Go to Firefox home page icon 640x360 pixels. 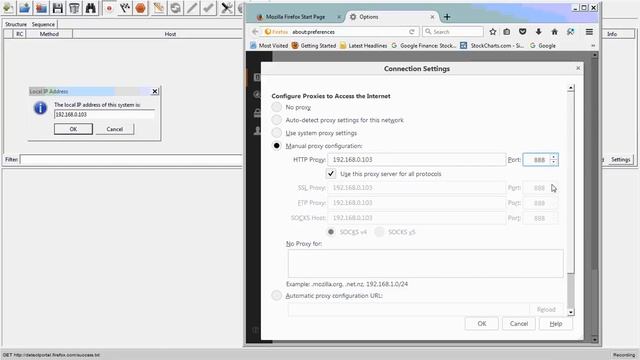pyautogui.click(x=554, y=31)
